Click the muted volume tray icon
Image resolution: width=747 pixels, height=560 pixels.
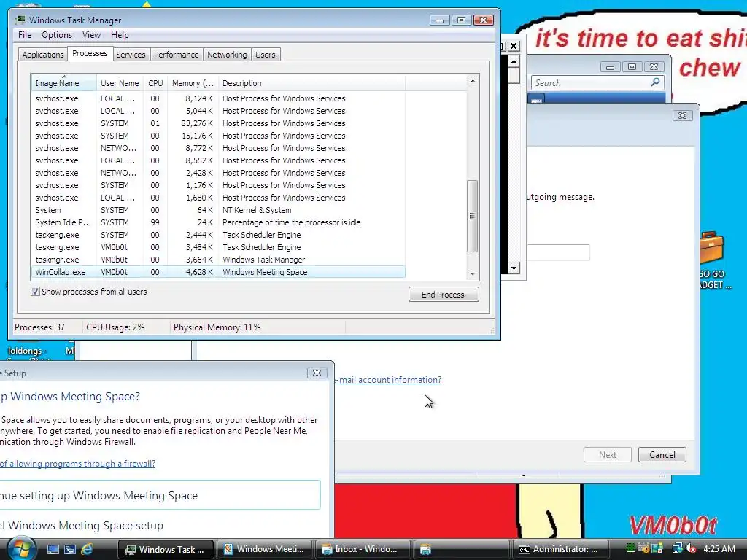[x=692, y=548]
